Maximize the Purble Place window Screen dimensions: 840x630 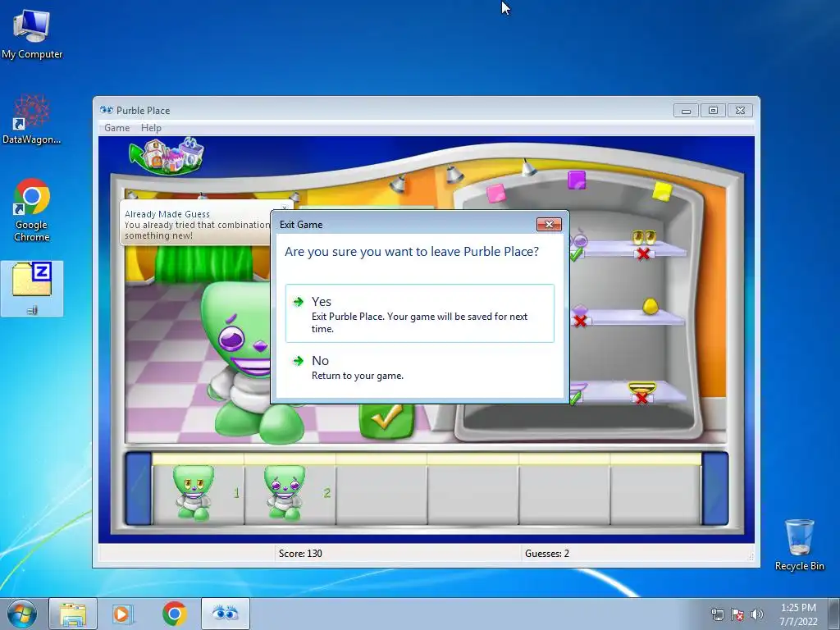click(x=713, y=111)
